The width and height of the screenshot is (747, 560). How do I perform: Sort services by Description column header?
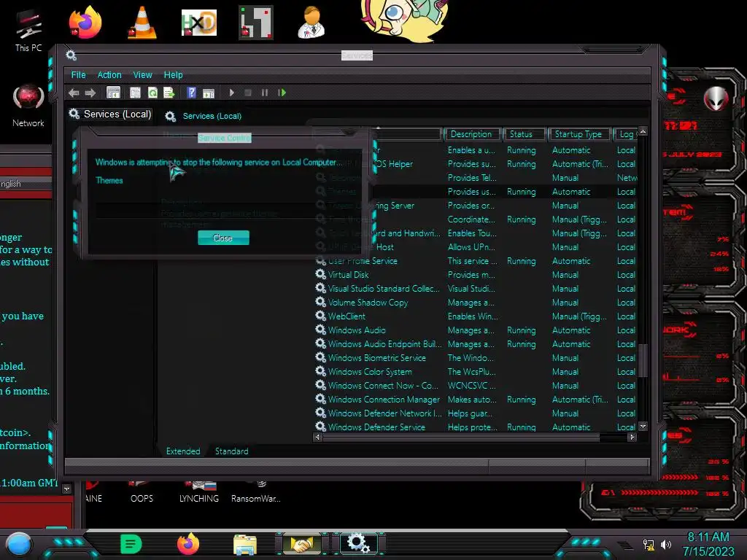(472, 134)
